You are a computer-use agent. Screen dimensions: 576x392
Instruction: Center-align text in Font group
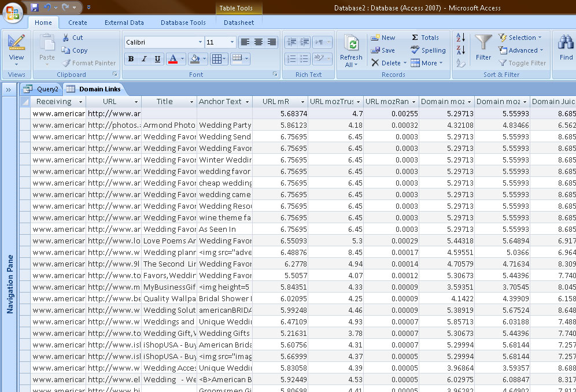259,42
